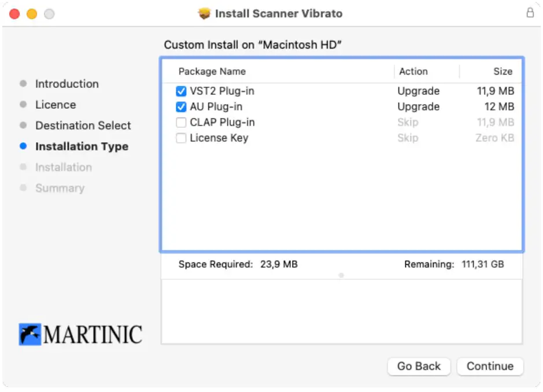Viewport: 543px width, 392px height.
Task: Click the Go Back button
Action: (x=419, y=366)
